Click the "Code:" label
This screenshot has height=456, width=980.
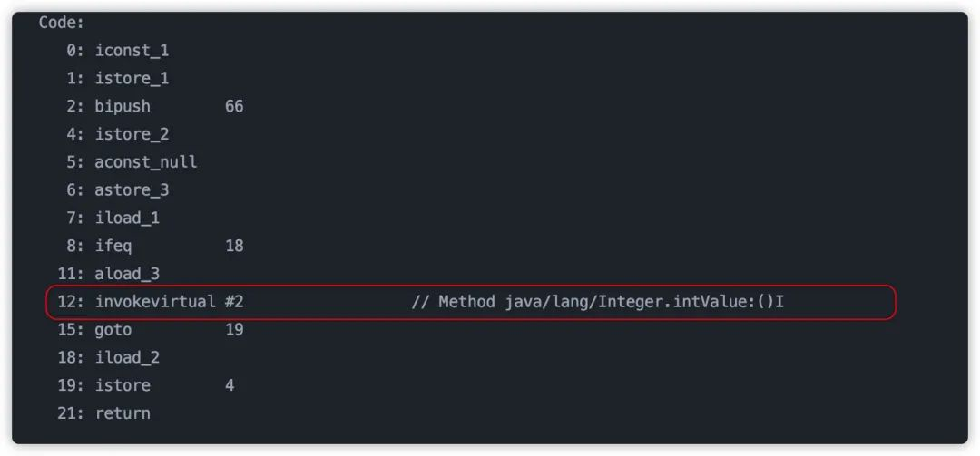[62, 23]
